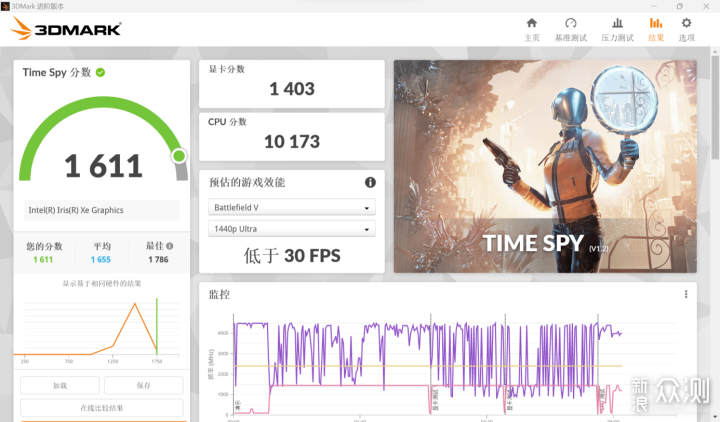The height and width of the screenshot is (422, 720).
Task: Click the vertical scrollbar on the right
Action: coord(715,106)
